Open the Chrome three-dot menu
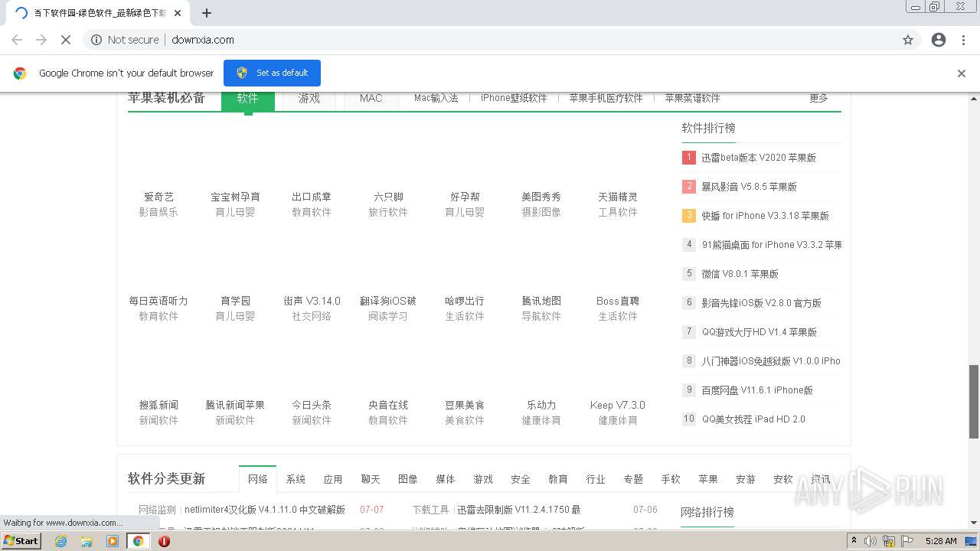This screenshot has height=551, width=980. pyautogui.click(x=964, y=40)
